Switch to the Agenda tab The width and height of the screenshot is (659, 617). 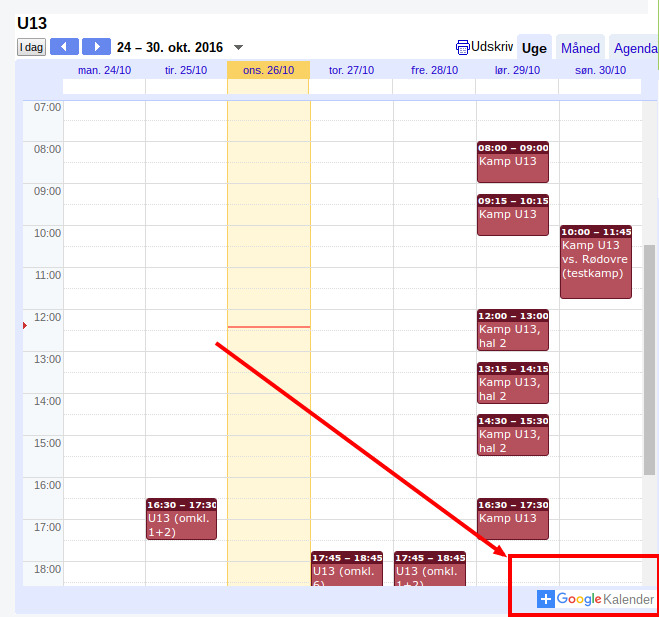[x=635, y=47]
